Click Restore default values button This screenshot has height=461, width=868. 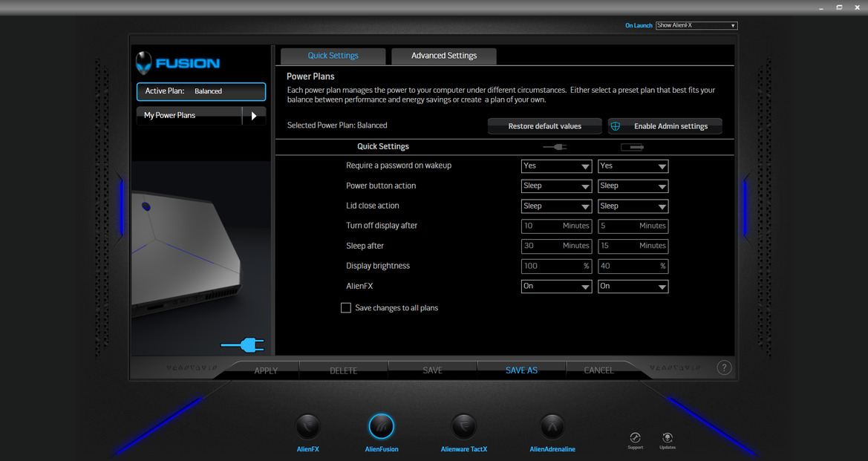pos(545,126)
